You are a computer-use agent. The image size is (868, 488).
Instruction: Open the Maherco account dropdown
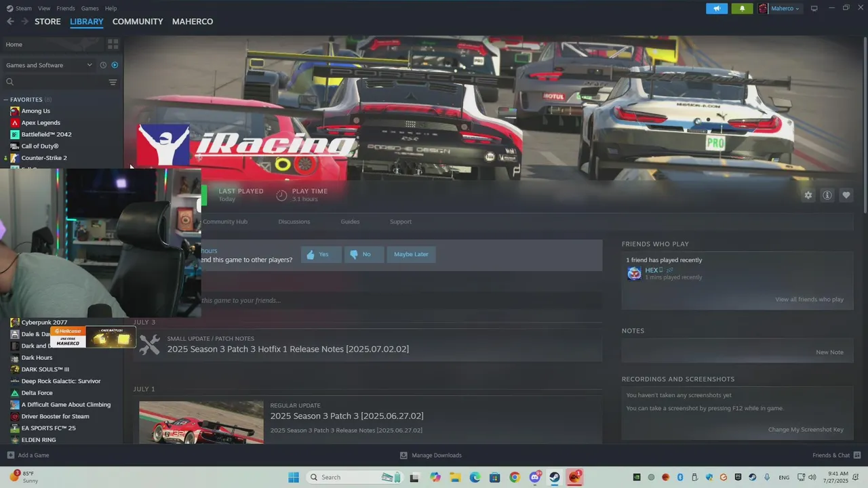pos(779,8)
